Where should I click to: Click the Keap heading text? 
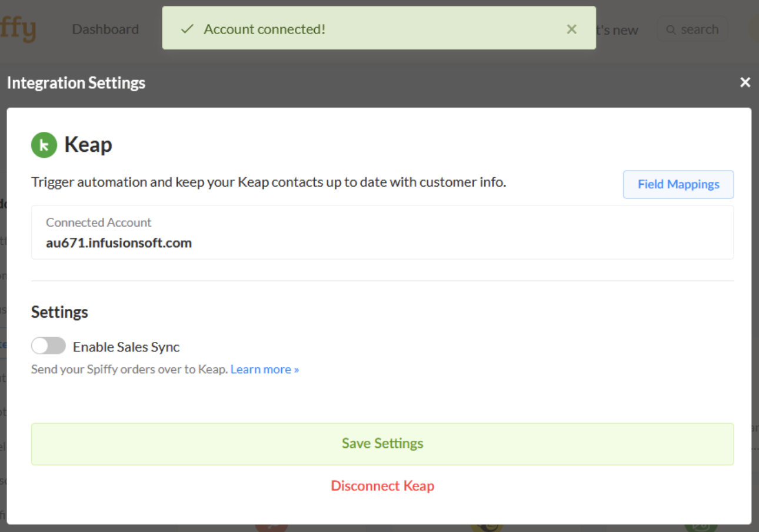click(x=88, y=145)
